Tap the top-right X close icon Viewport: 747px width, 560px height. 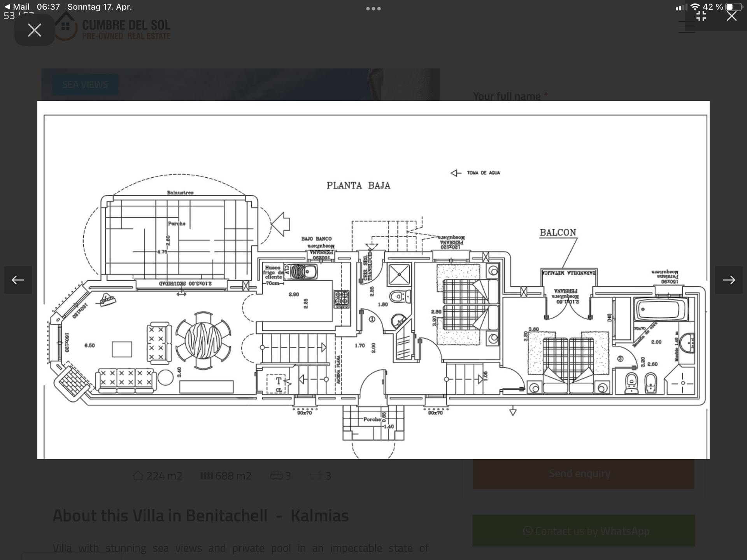731,16
